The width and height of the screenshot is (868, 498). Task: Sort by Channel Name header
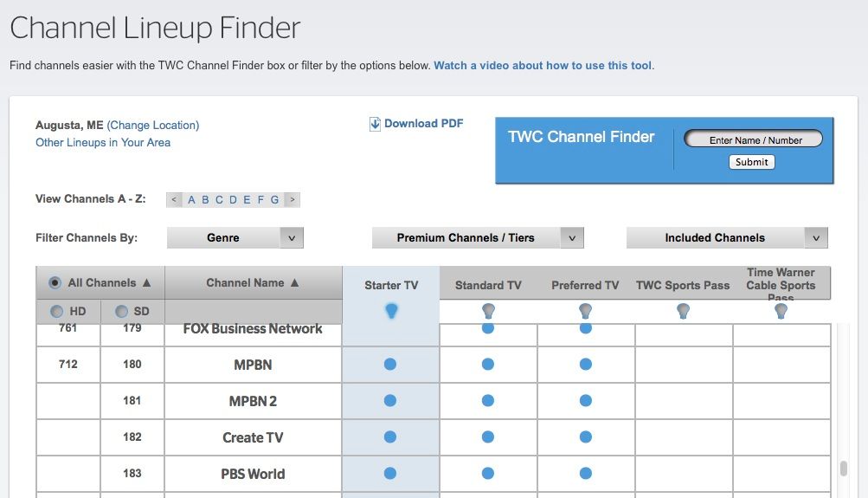[253, 282]
